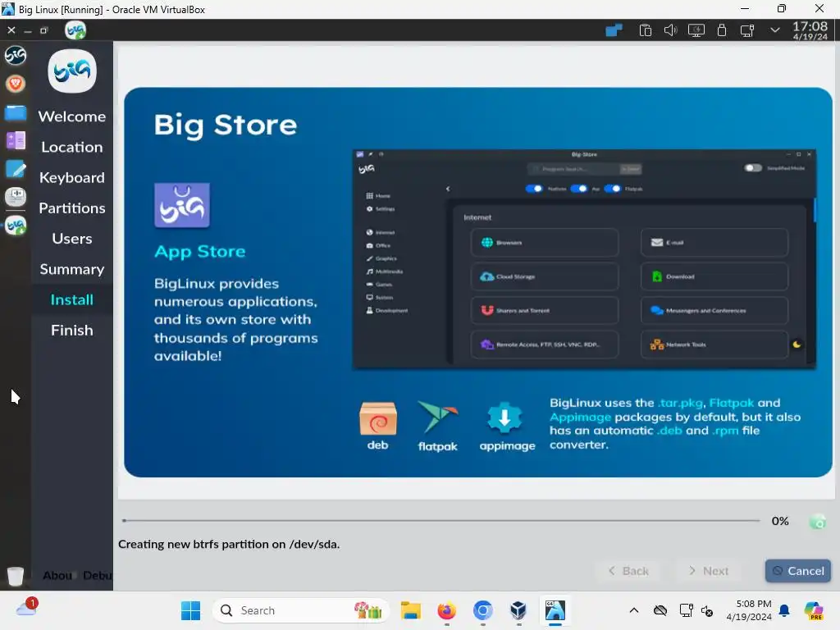Select the Install step in the sidebar

[x=72, y=299]
